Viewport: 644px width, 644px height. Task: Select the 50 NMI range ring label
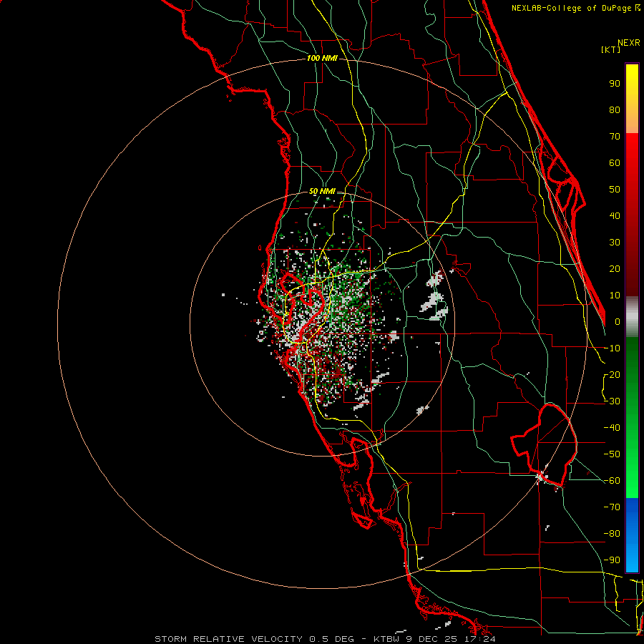(322, 191)
